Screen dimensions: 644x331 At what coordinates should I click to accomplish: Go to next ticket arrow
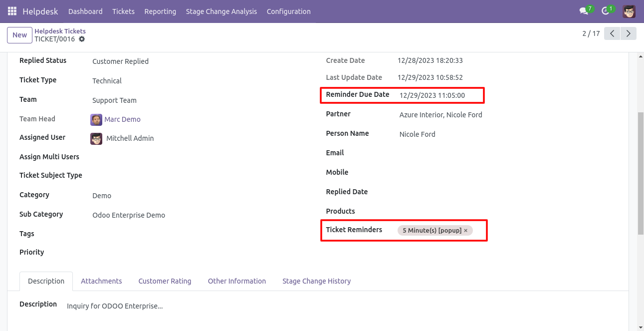click(x=629, y=33)
